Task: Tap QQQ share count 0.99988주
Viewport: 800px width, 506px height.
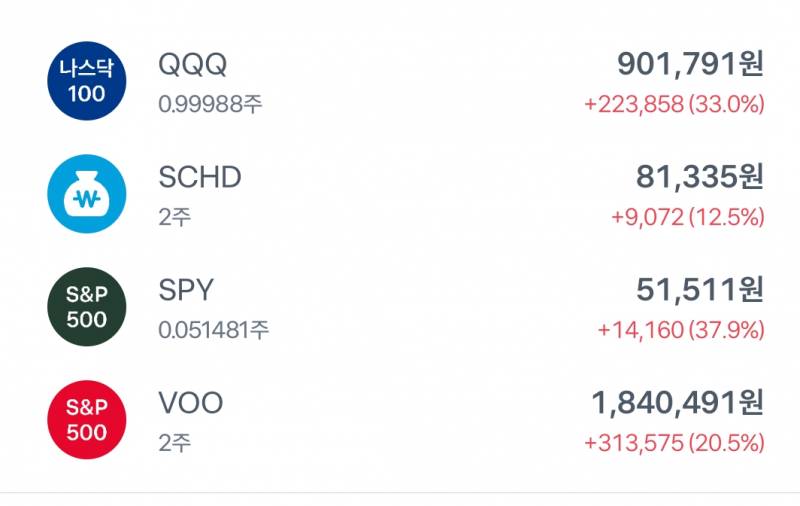Action: click(x=210, y=103)
